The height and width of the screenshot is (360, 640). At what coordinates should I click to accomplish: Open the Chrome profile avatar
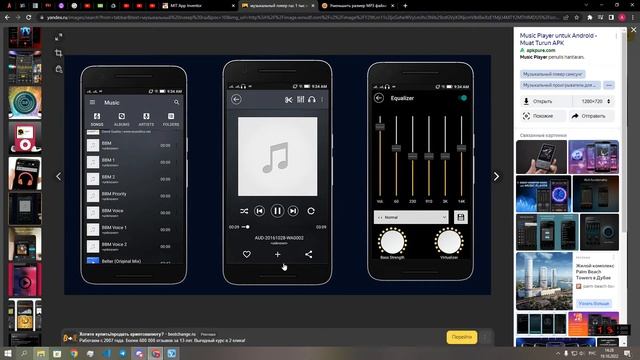point(622,18)
